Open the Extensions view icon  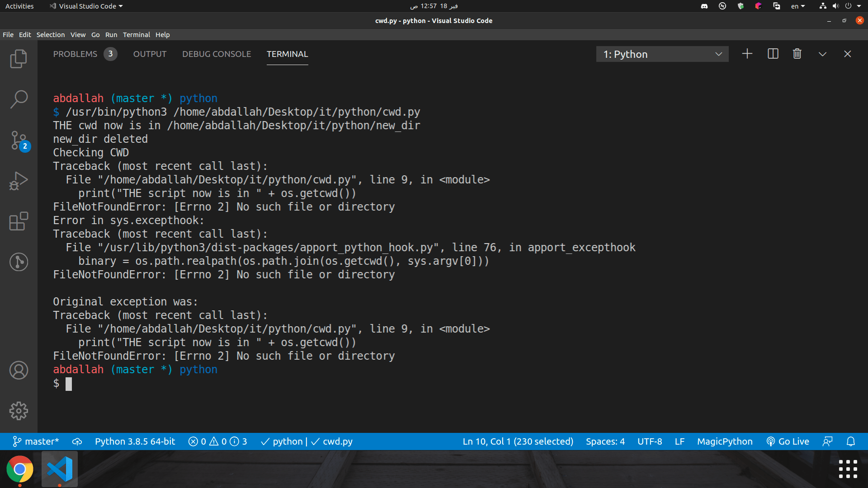pos(19,221)
